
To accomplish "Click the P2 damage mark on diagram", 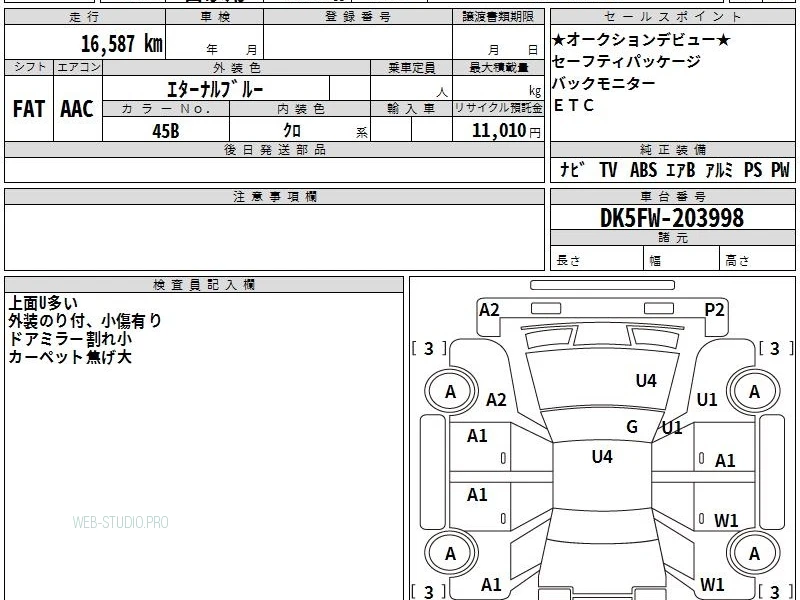I will click(714, 310).
